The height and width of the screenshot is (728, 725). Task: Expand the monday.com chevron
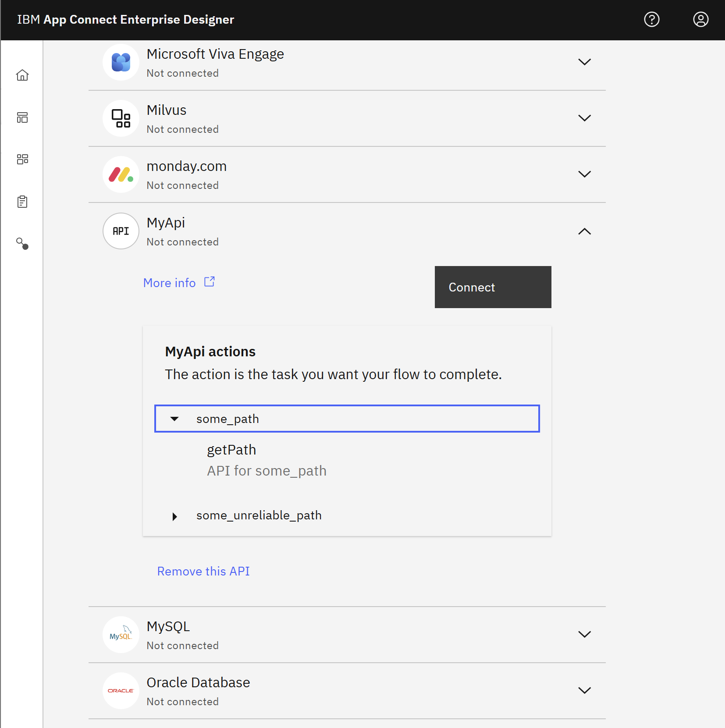click(584, 174)
